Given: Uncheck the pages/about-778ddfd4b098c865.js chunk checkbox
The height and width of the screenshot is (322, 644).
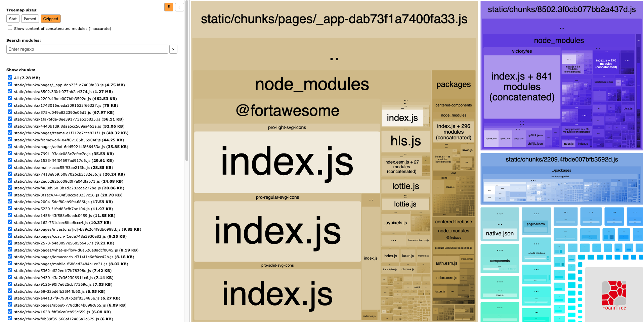Looking at the screenshot, I should click(10, 305).
